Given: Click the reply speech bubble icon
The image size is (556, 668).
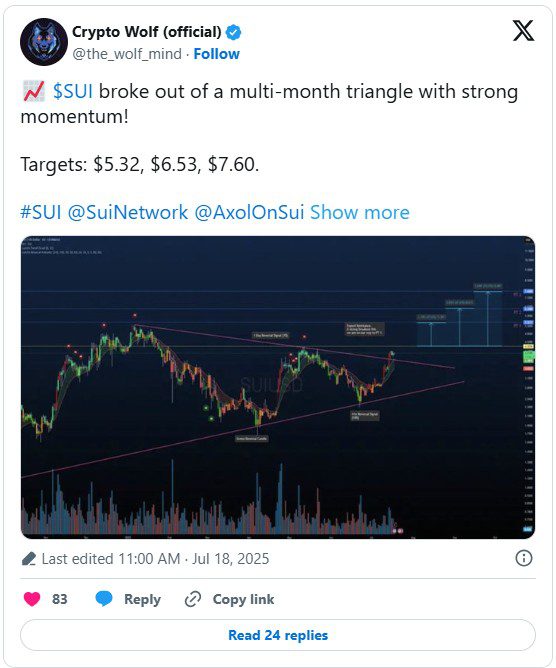Looking at the screenshot, I should pos(104,599).
